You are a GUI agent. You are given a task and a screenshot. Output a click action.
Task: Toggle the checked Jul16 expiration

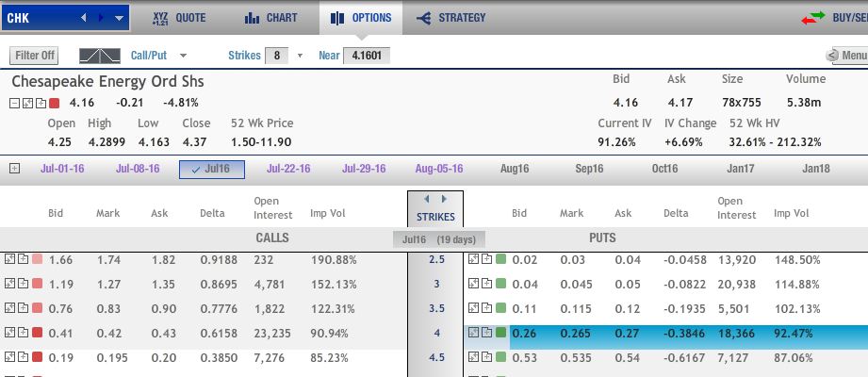[212, 169]
